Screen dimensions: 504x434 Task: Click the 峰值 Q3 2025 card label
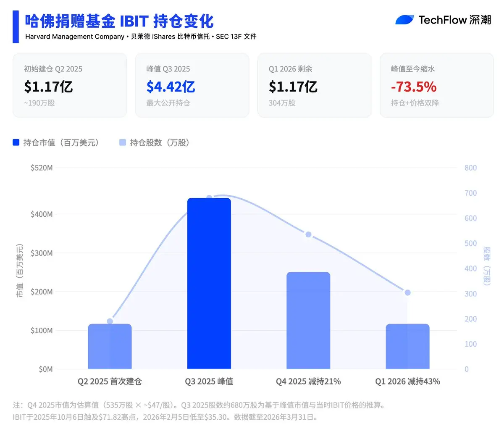pos(168,69)
